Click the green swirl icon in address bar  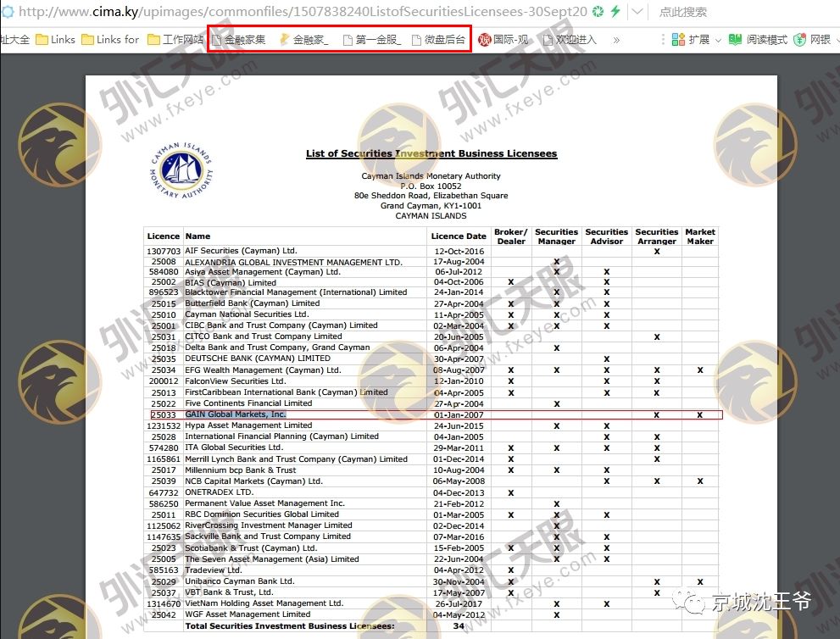point(598,11)
